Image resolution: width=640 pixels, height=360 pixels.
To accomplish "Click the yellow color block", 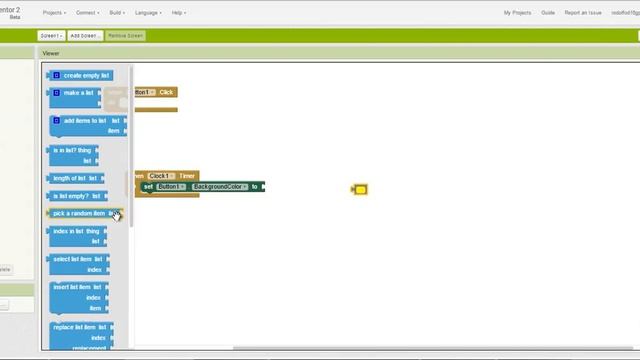I will pyautogui.click(x=360, y=189).
